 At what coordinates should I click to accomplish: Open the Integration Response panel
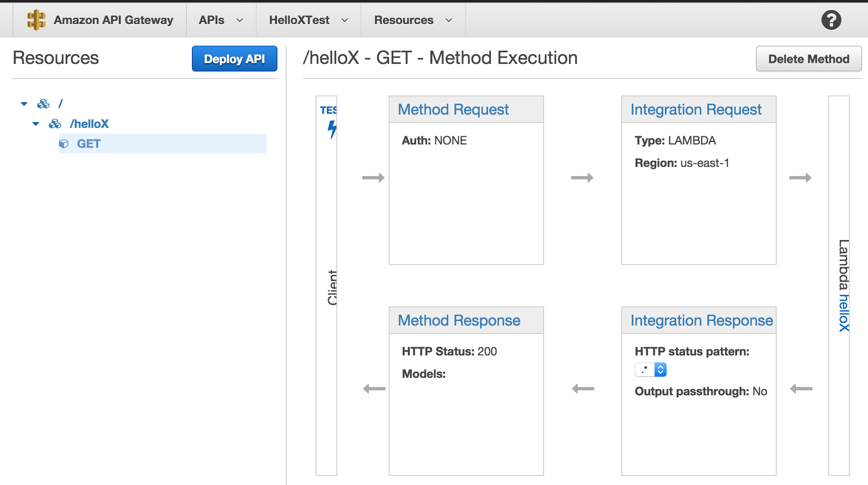702,321
